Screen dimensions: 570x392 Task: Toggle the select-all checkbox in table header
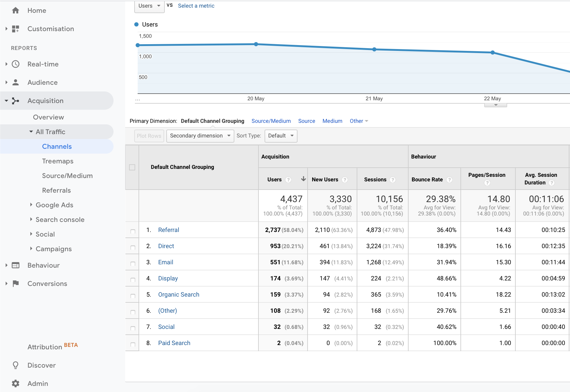[x=132, y=167]
